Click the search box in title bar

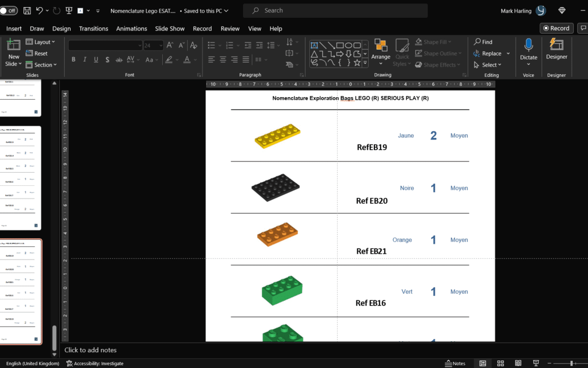335,10
